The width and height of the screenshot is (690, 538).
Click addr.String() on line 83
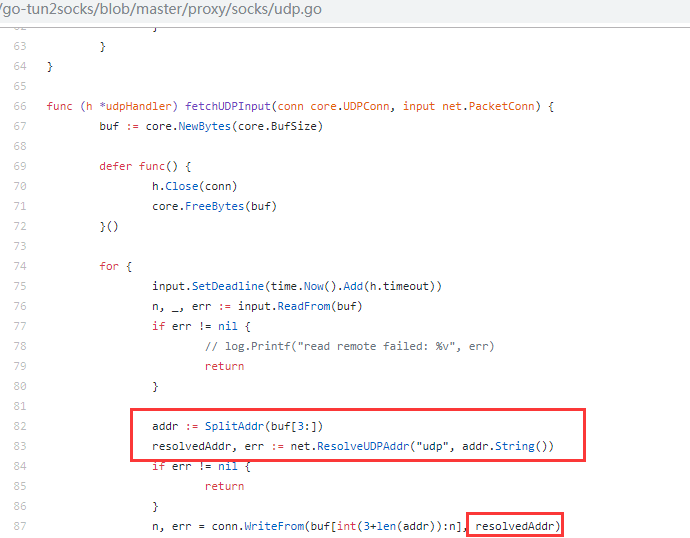click(505, 447)
